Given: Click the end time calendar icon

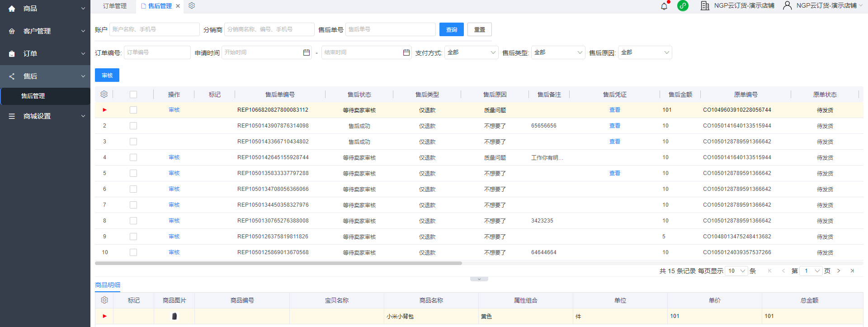Looking at the screenshot, I should (x=406, y=52).
